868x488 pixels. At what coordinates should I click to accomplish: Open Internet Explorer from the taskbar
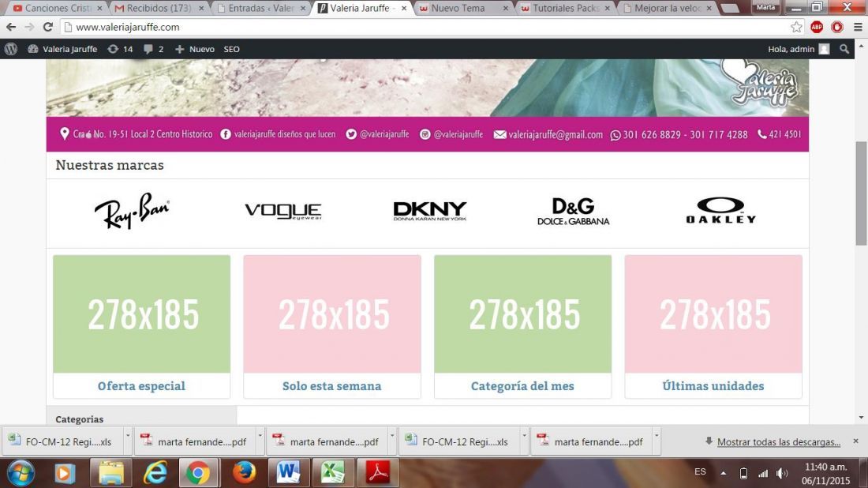[x=155, y=473]
